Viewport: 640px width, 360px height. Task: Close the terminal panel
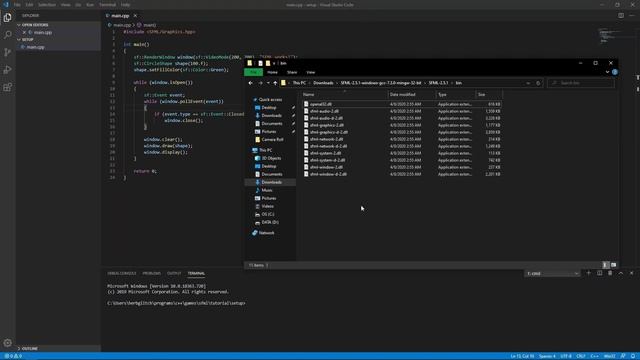tap(631, 273)
